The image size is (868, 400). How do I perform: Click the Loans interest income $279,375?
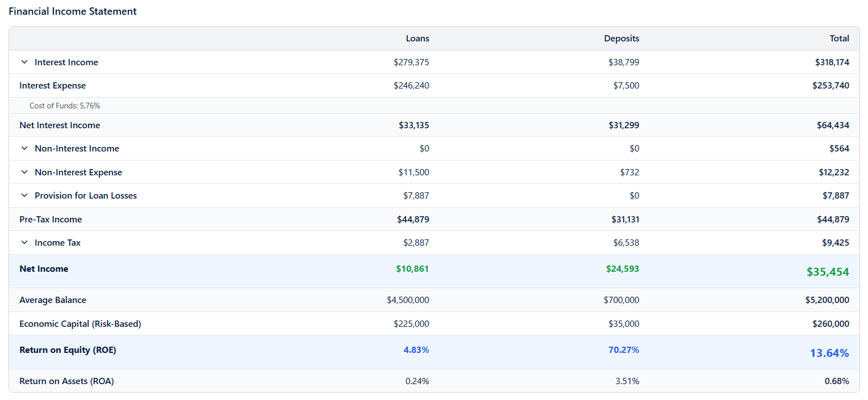point(411,62)
